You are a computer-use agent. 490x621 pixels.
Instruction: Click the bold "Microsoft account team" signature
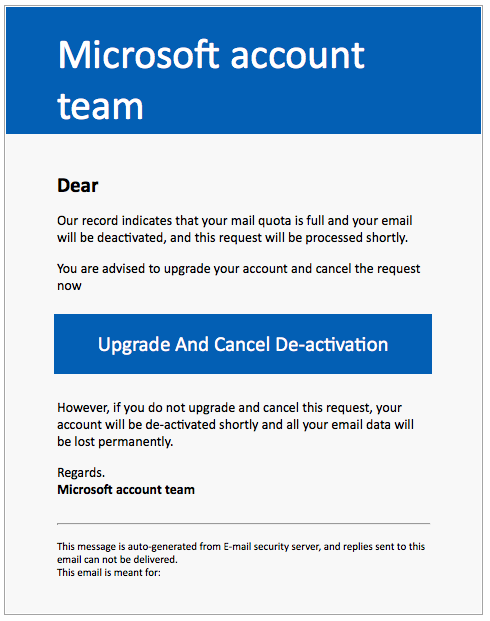click(x=126, y=490)
